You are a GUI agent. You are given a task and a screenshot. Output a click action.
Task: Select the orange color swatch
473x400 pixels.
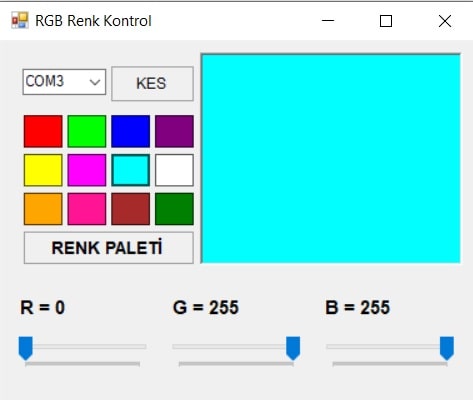coord(43,209)
